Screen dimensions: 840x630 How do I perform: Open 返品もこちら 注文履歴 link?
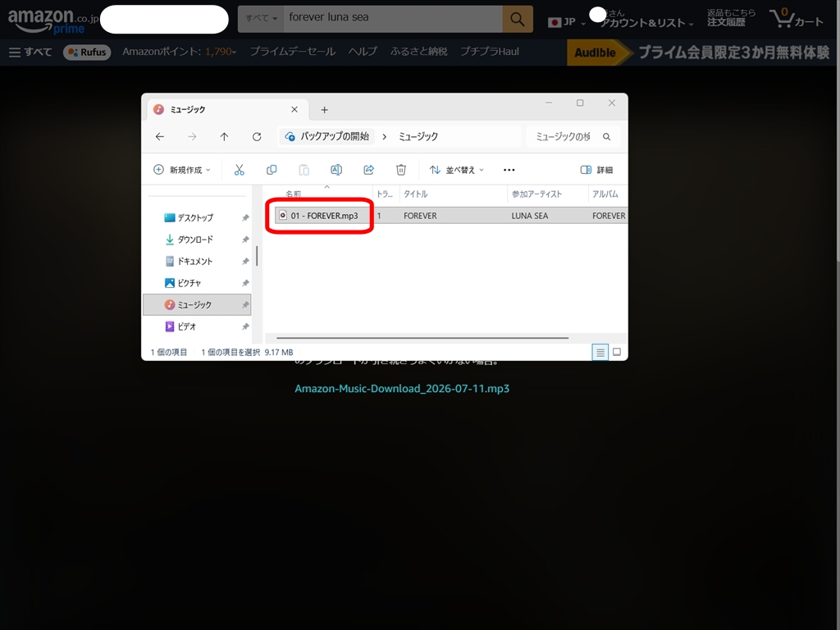(731, 18)
